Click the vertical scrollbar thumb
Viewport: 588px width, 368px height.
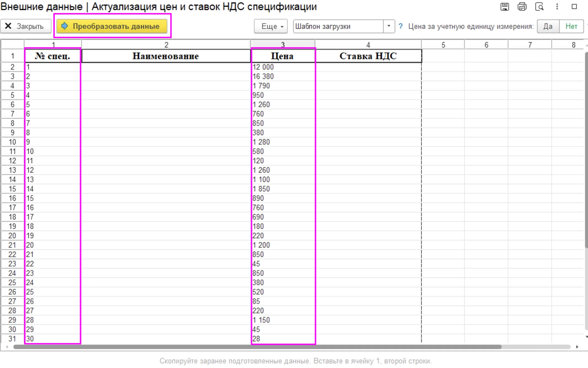click(586, 150)
